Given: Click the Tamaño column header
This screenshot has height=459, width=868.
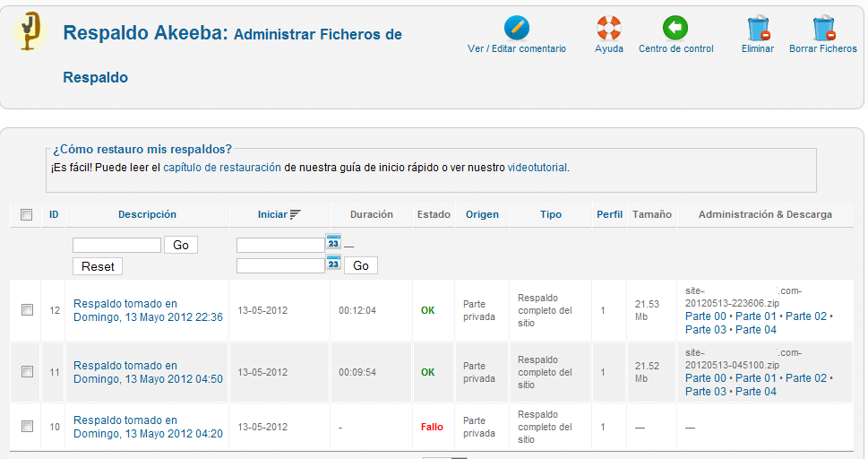Looking at the screenshot, I should 652,214.
